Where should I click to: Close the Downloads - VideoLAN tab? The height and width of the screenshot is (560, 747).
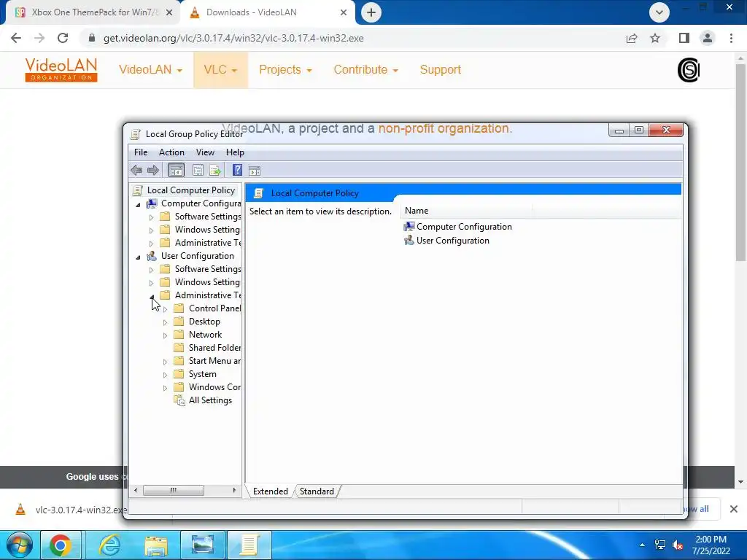pyautogui.click(x=344, y=12)
